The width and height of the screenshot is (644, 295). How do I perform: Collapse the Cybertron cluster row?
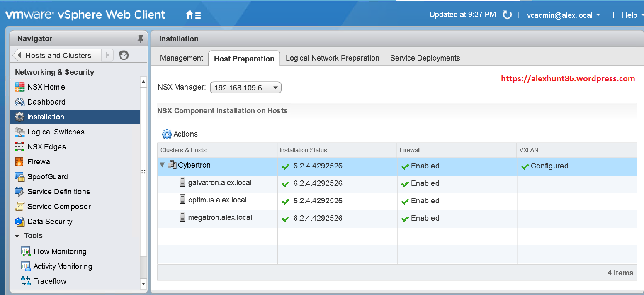pos(162,165)
